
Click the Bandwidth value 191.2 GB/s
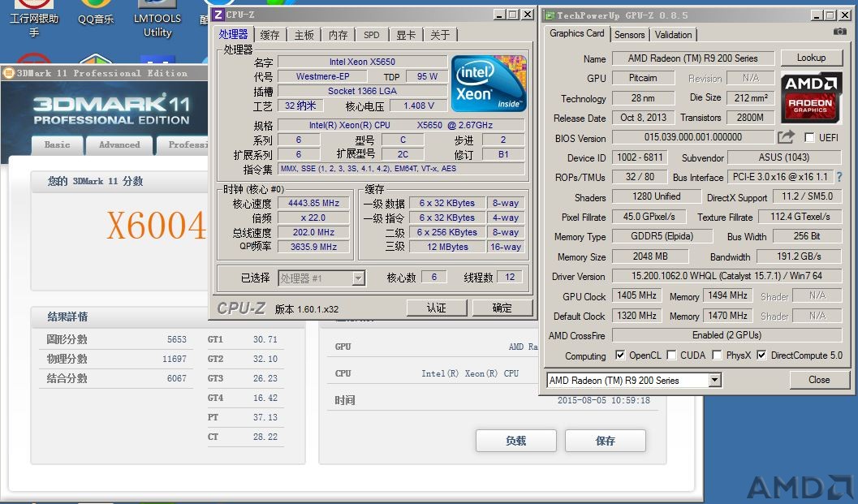coord(799,256)
